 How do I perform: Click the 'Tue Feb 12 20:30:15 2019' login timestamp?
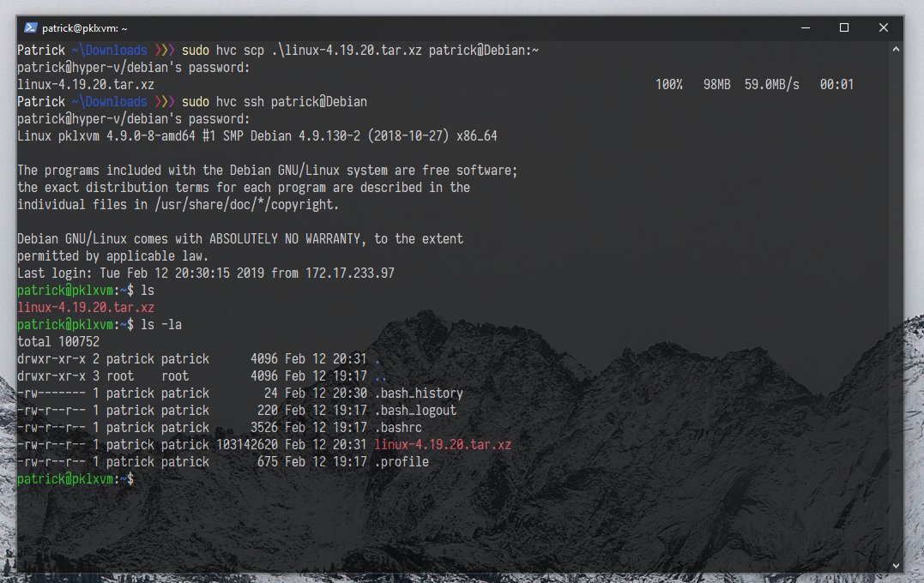click(182, 273)
